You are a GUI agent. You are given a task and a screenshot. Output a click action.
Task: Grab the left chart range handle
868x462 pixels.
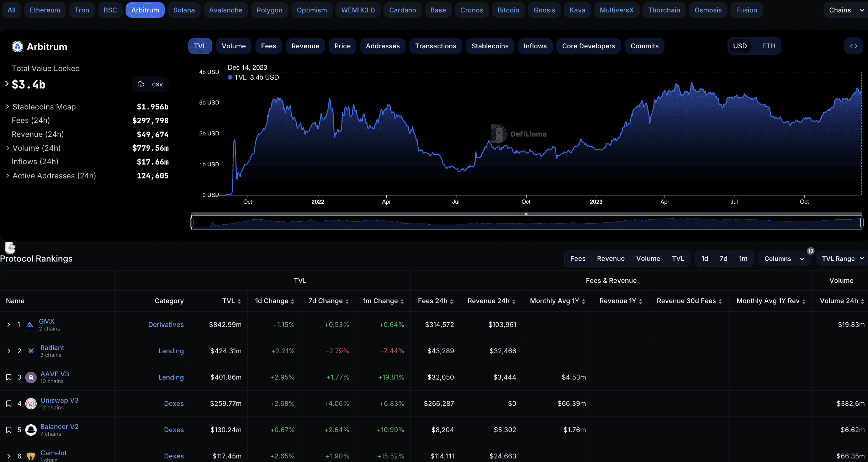click(x=192, y=222)
